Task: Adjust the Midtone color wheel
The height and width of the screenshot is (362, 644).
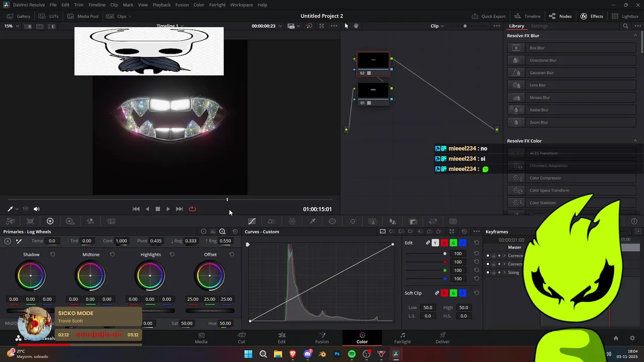Action: (x=91, y=276)
